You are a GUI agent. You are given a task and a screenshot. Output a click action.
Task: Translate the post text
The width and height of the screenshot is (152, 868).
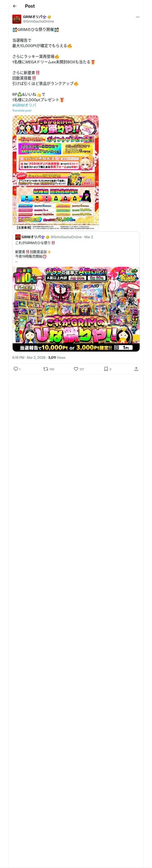click(x=22, y=110)
